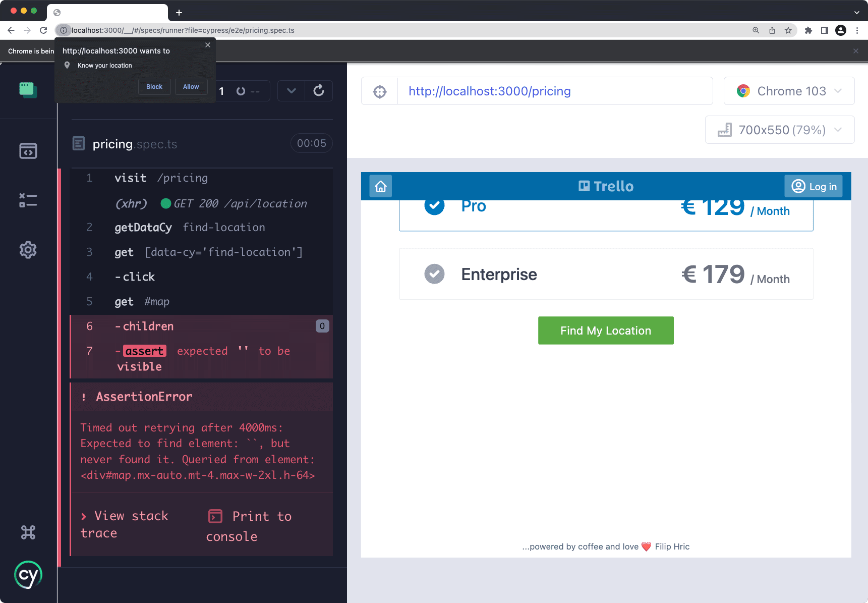This screenshot has width=868, height=603.
Task: Click the Trello home icon
Action: [x=381, y=186]
